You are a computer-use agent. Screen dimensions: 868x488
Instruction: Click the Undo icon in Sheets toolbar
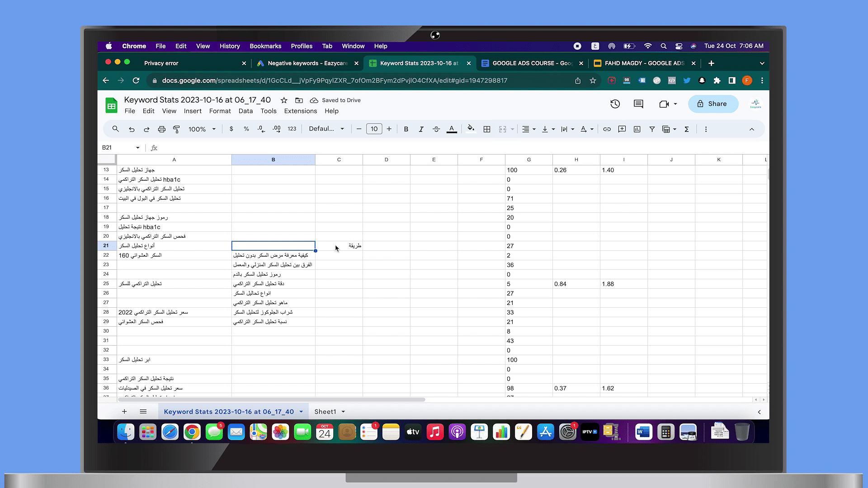coord(132,129)
